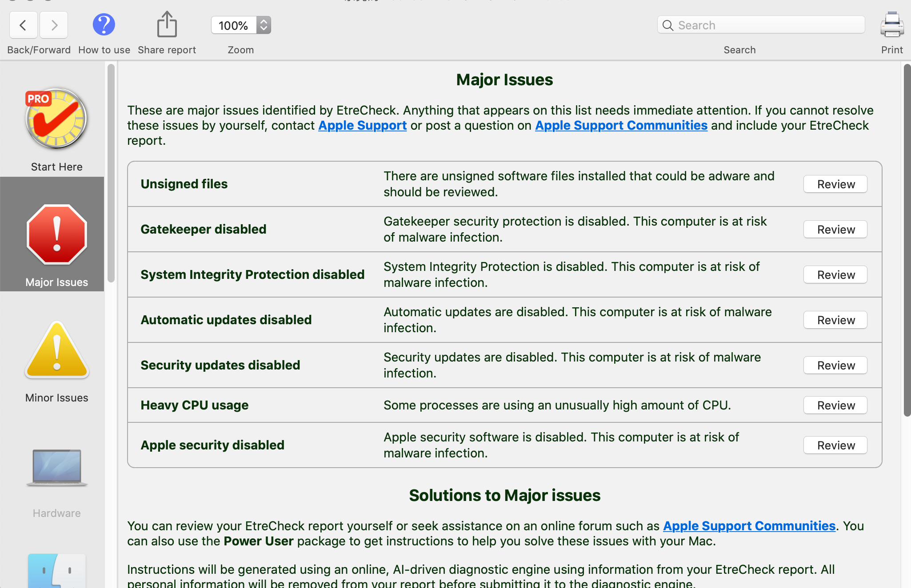911x588 pixels.
Task: Click the 100% zoom combo box
Action: coord(234,25)
